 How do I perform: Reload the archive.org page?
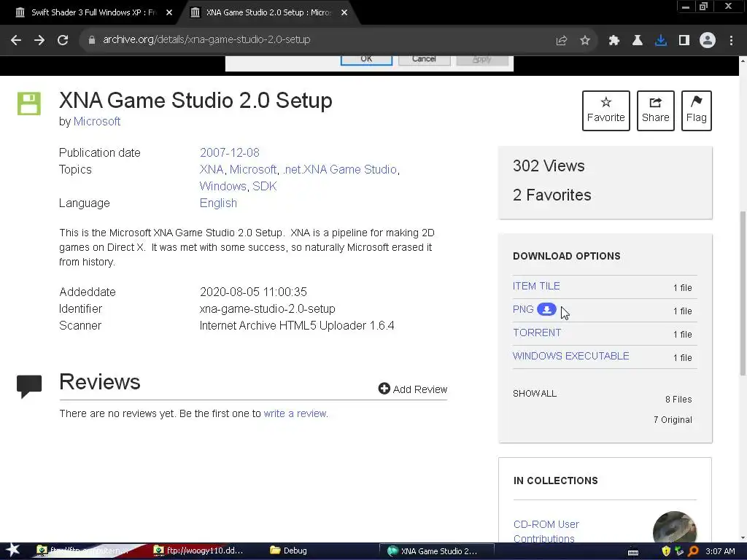tap(63, 40)
